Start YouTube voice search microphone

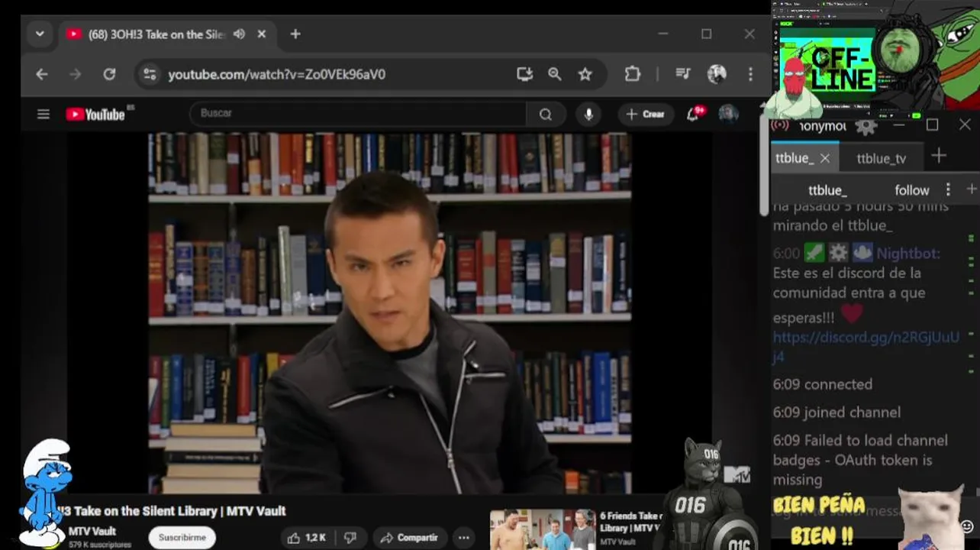pyautogui.click(x=588, y=115)
